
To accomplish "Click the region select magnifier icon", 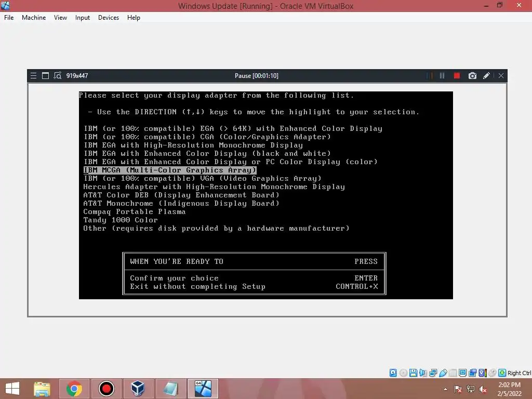I will [x=57, y=76].
